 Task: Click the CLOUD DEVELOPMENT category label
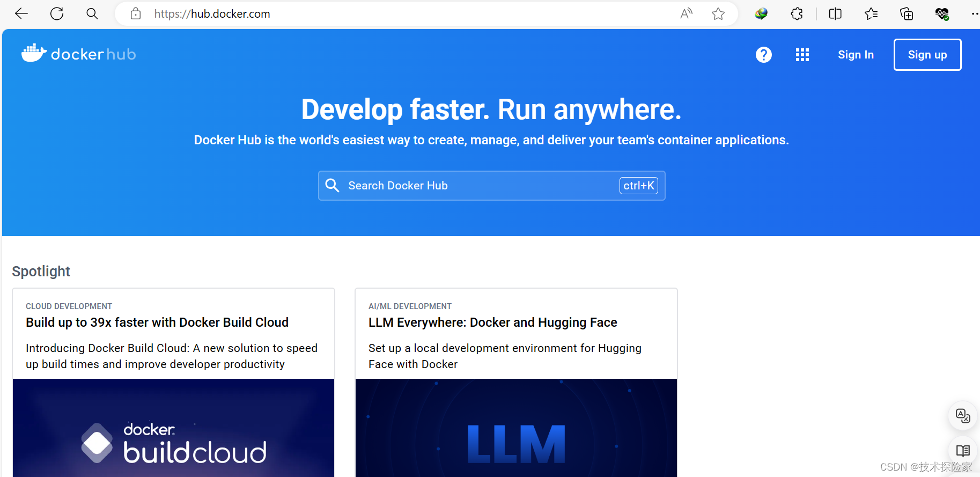point(69,306)
